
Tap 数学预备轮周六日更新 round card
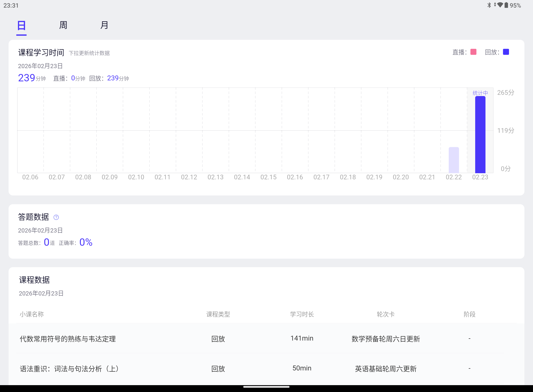click(386, 339)
